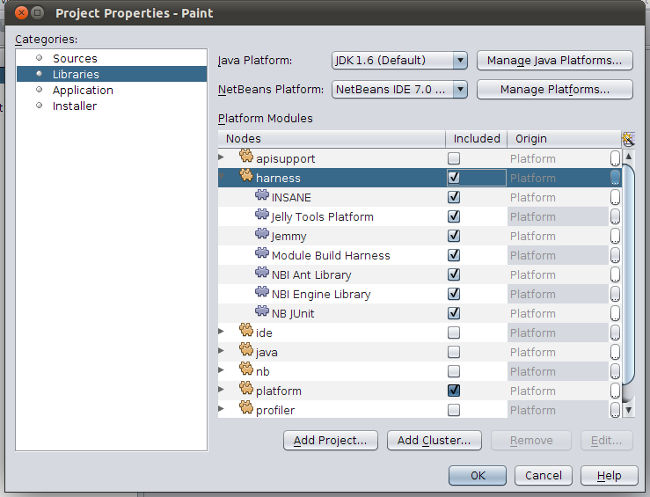Click the platform cluster icon
The width and height of the screenshot is (650, 497).
246,390
